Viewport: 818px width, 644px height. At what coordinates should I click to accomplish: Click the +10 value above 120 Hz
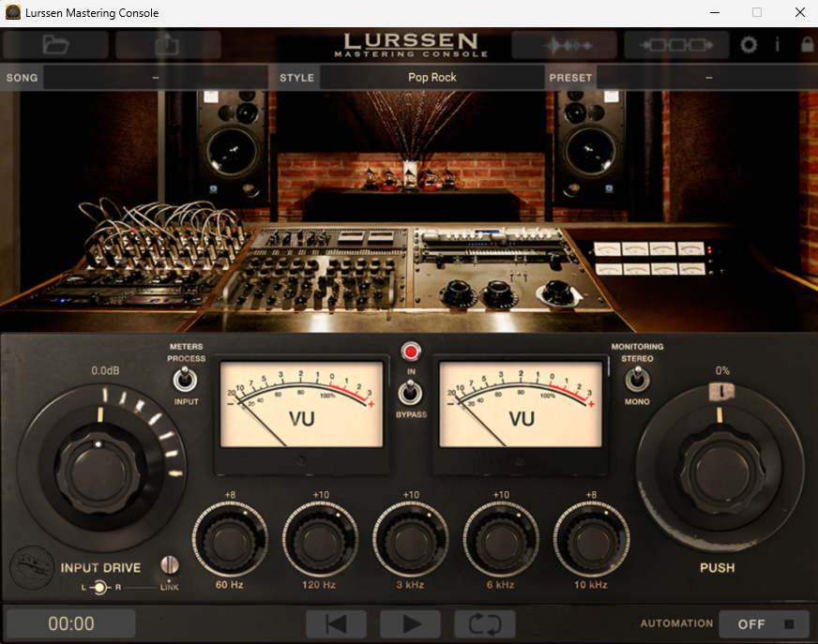(321, 494)
